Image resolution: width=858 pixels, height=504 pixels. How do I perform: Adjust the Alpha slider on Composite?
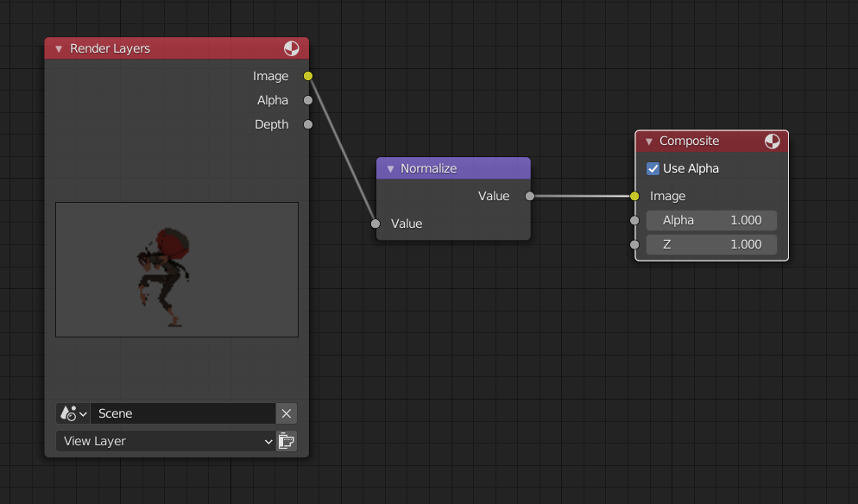click(x=710, y=220)
